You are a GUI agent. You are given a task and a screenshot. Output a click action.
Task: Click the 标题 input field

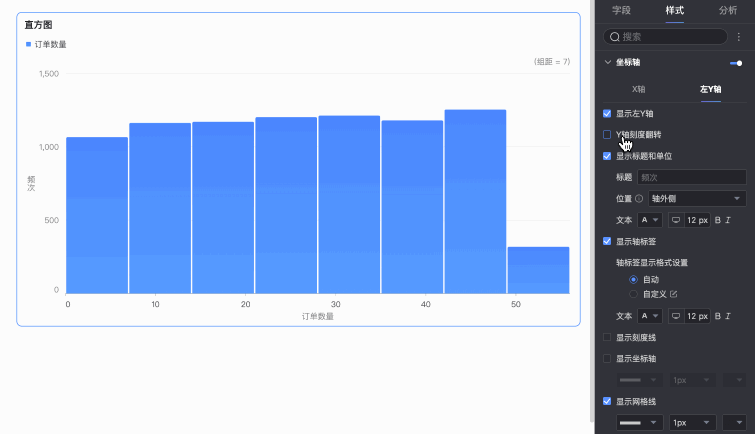[691, 177]
